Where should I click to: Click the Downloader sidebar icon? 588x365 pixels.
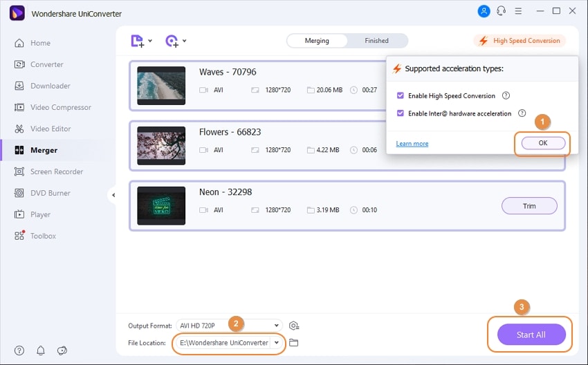pos(19,86)
